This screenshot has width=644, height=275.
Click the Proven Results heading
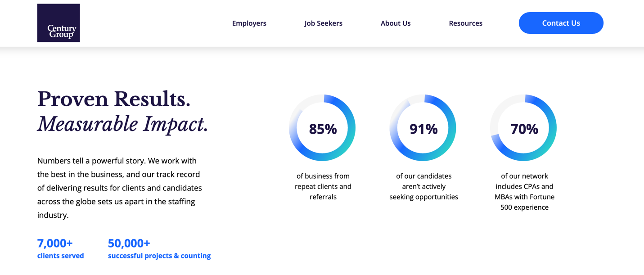[113, 99]
